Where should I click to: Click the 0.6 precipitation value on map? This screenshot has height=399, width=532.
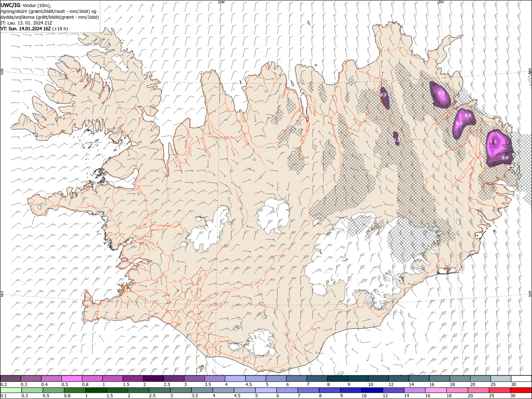459,123
